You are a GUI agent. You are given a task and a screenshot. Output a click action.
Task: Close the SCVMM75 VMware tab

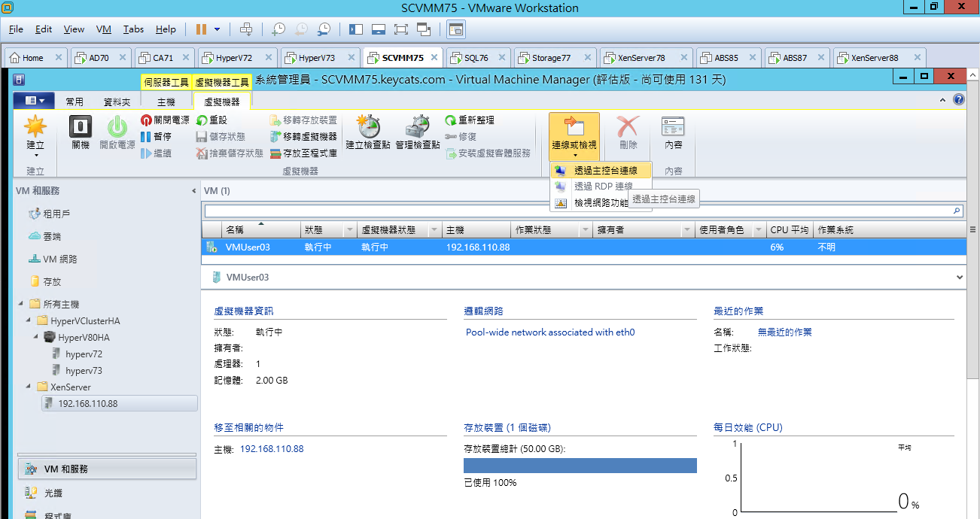tap(434, 58)
